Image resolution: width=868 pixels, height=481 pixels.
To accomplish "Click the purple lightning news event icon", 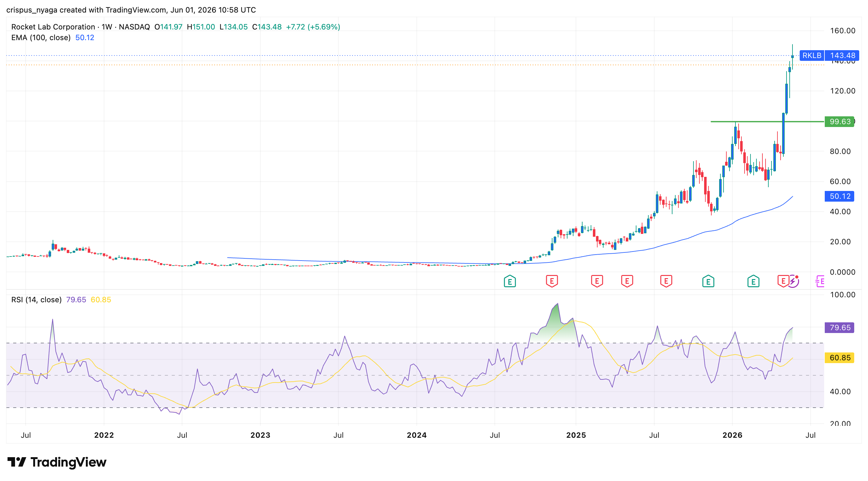I will click(793, 281).
